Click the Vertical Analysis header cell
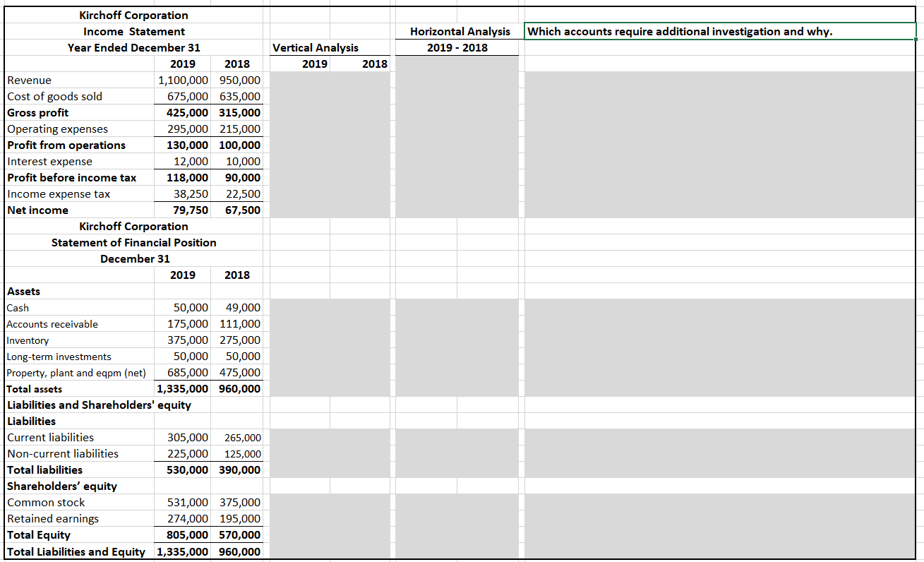924x562 pixels. pyautogui.click(x=315, y=48)
